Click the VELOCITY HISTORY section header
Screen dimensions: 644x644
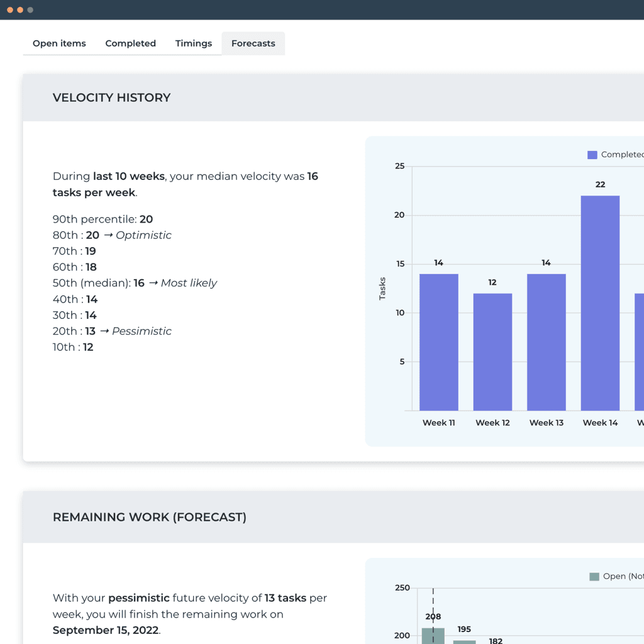tap(111, 97)
